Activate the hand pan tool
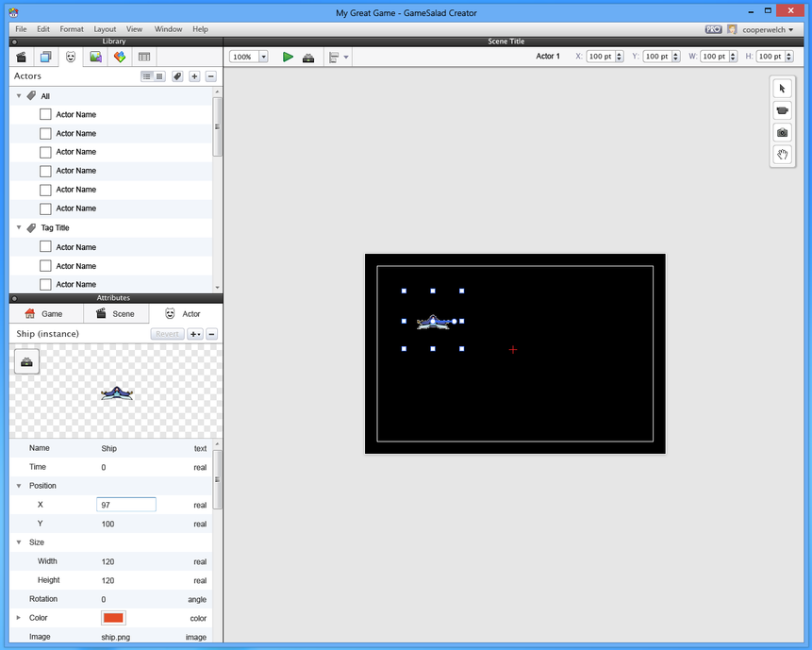This screenshot has height=650, width=812. pos(782,155)
